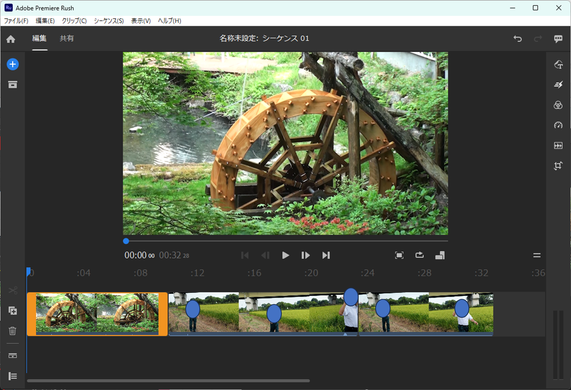The height and width of the screenshot is (390, 571).
Task: Expand the timeline options hamburger menu
Action: coord(537,255)
